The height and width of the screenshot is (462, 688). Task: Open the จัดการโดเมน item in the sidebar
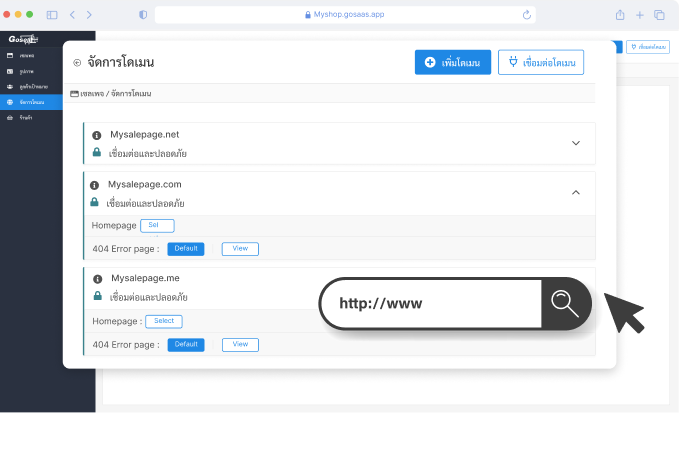[31, 102]
